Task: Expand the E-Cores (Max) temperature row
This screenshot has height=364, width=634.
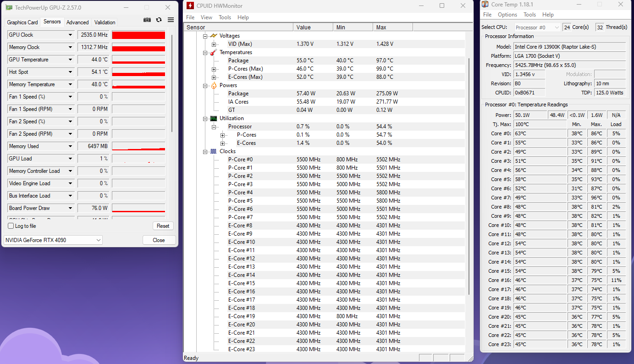Action: click(x=214, y=77)
